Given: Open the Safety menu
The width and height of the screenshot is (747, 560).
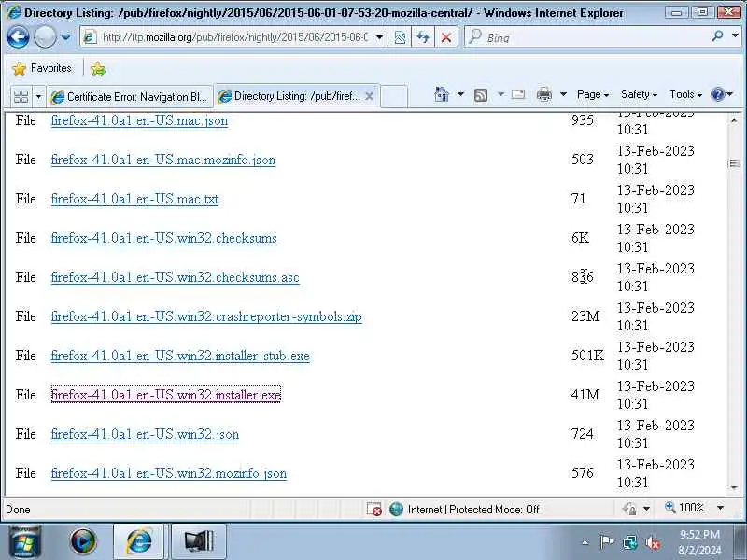Looking at the screenshot, I should point(639,94).
